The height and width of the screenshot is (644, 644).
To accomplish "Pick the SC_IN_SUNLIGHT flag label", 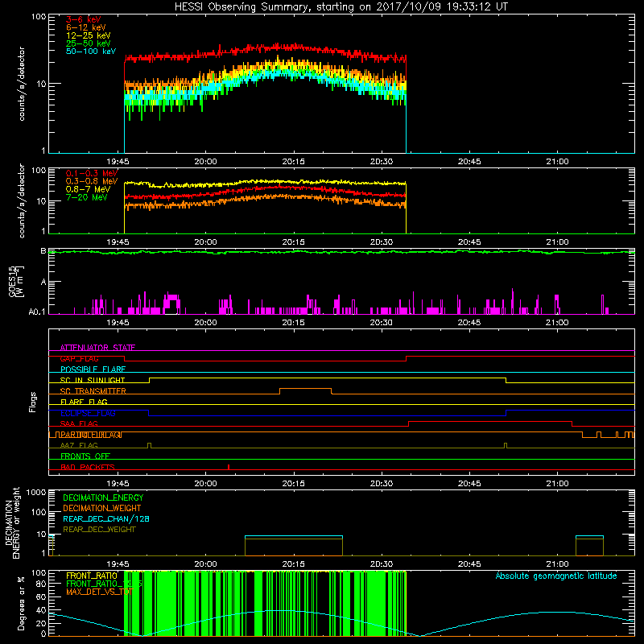I will 93,380.
